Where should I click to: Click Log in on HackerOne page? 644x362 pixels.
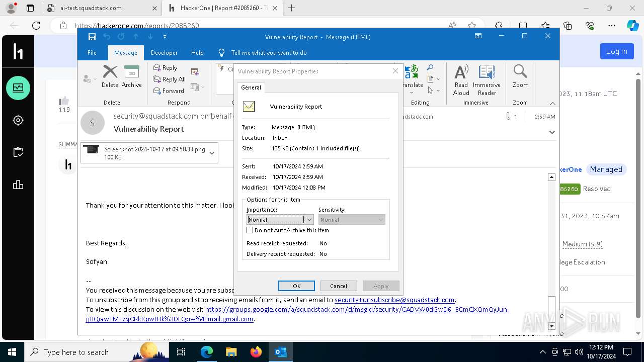point(616,51)
